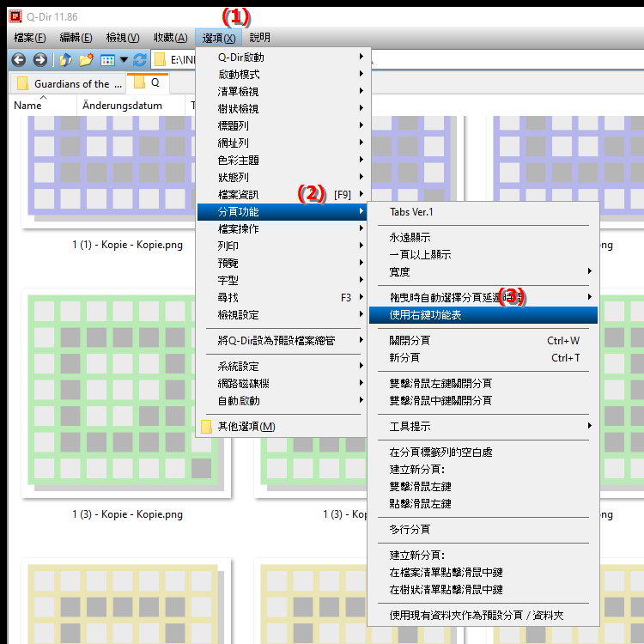The image size is (644, 644).
Task: Open the 系統設定 submenu
Action: [283, 367]
